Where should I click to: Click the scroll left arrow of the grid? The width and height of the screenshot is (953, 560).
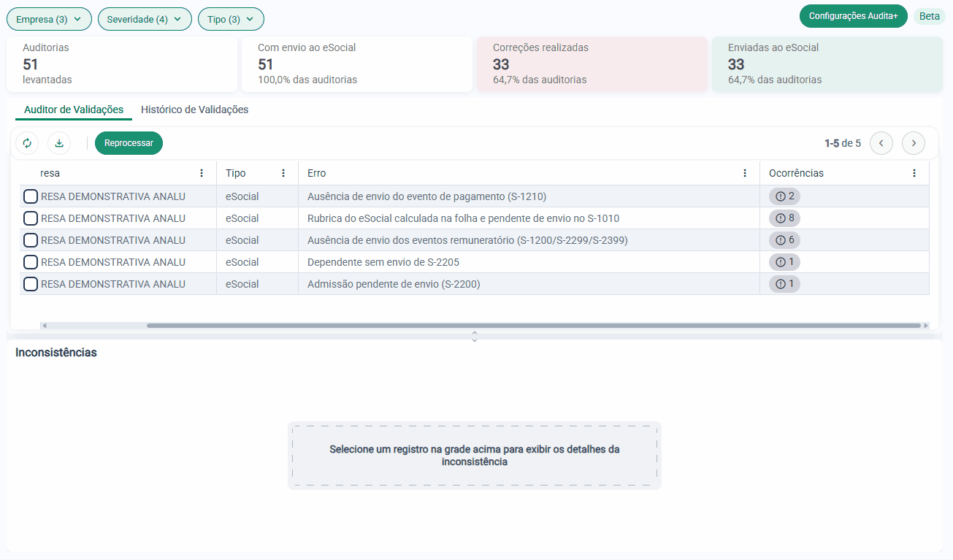pyautogui.click(x=44, y=326)
